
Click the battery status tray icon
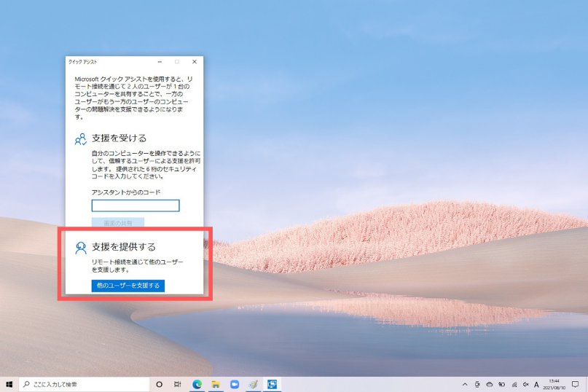(502, 385)
